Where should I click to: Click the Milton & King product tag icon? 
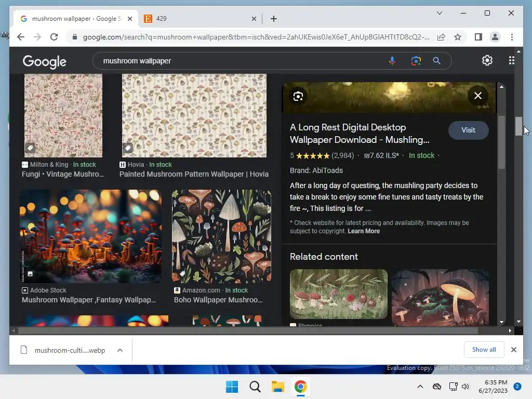click(x=30, y=148)
